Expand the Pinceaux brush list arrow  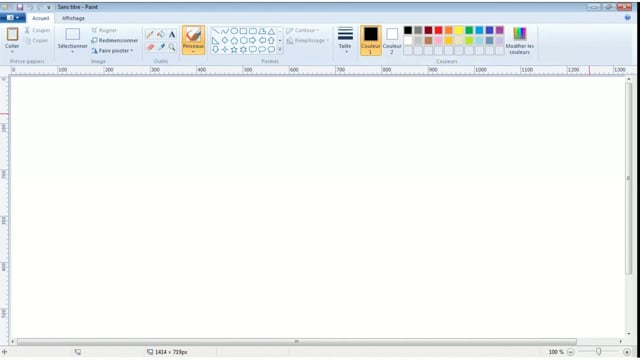coord(193,52)
